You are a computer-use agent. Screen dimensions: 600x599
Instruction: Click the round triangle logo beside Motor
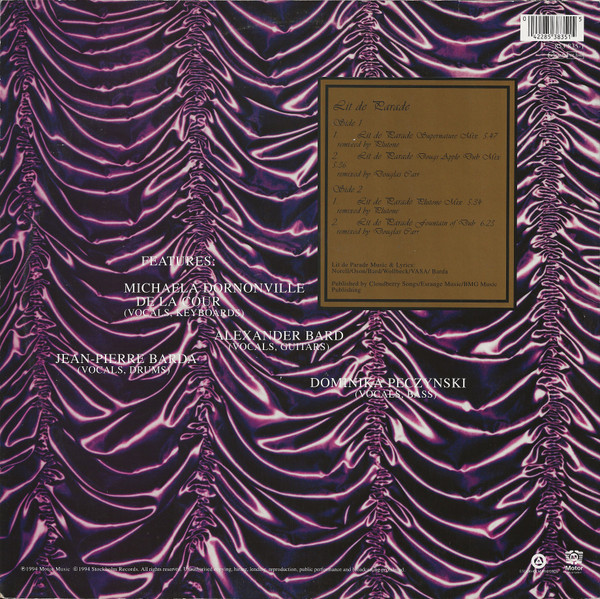(537, 562)
